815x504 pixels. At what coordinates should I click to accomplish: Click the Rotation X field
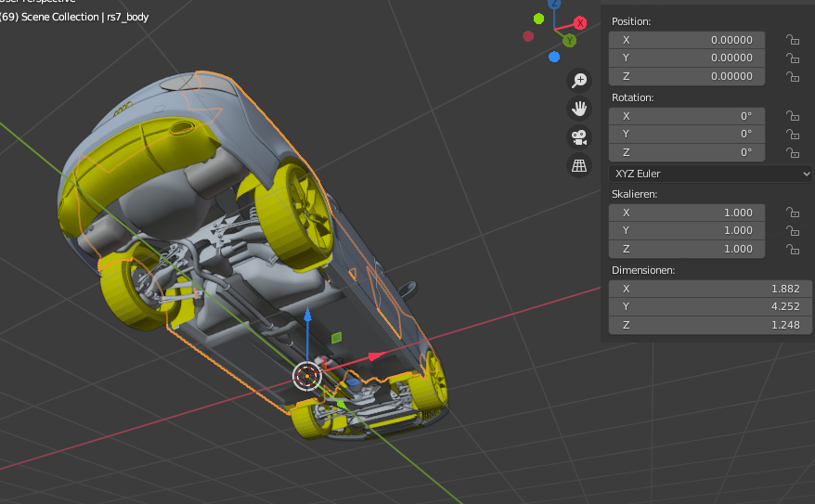tap(687, 116)
